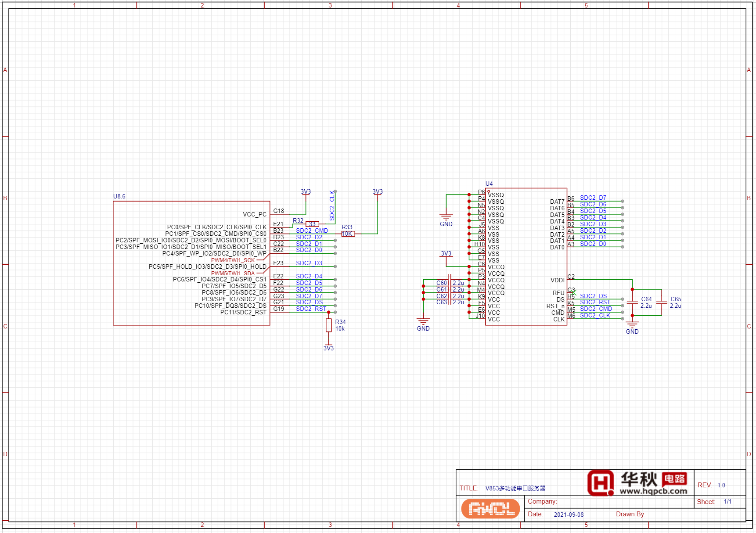Viewport: 756px width, 533px height.
Task: Click the SDC2_DS net label at pin G21
Action: click(x=309, y=302)
